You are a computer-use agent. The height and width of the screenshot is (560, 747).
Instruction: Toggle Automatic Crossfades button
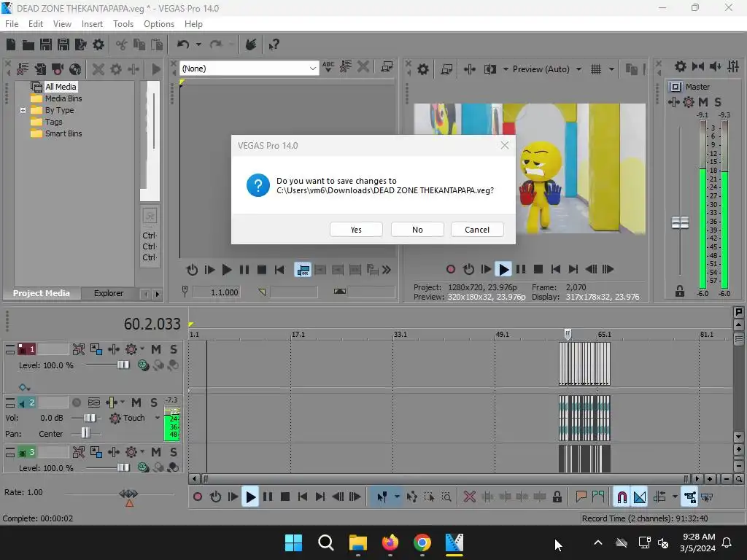[640, 497]
